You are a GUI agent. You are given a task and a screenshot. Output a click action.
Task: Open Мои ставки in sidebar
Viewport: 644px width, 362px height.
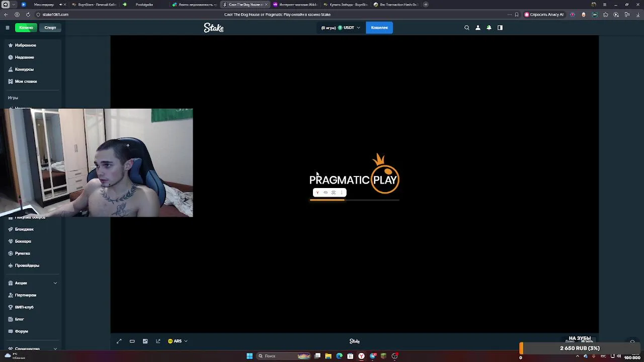[26, 81]
